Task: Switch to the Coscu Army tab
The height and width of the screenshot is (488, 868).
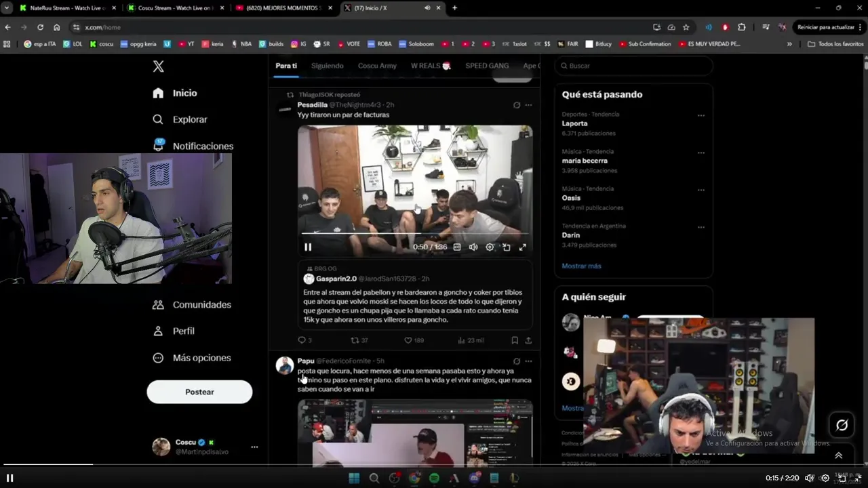Action: (x=377, y=66)
